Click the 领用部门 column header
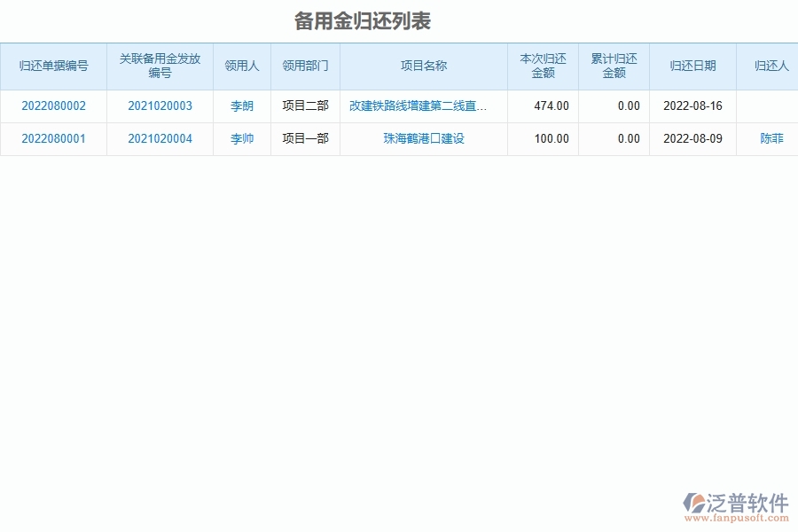This screenshot has width=798, height=532. click(x=306, y=65)
